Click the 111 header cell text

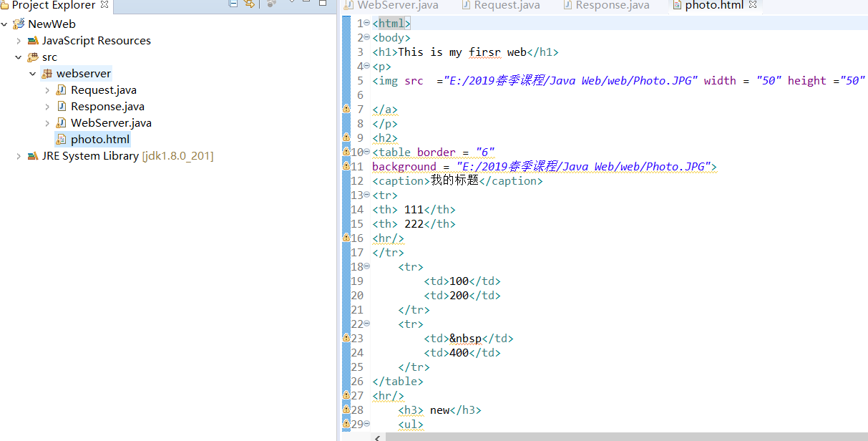coord(414,209)
